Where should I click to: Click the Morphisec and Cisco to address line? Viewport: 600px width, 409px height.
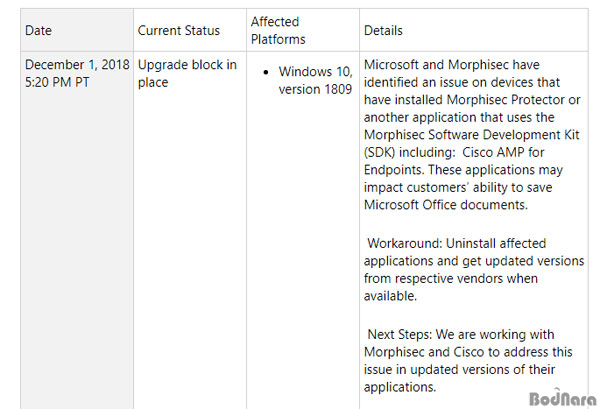coord(468,352)
